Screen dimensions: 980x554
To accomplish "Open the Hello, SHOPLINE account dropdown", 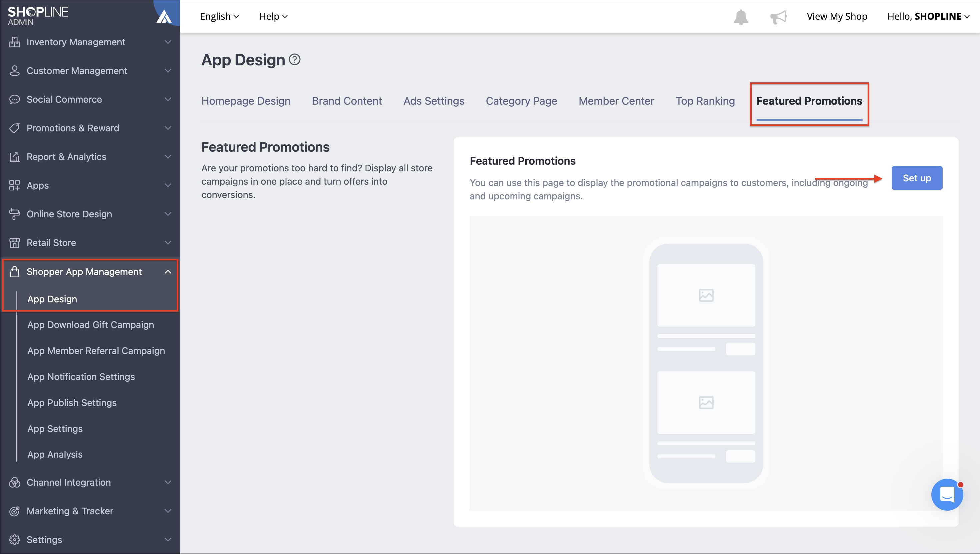I will [928, 16].
